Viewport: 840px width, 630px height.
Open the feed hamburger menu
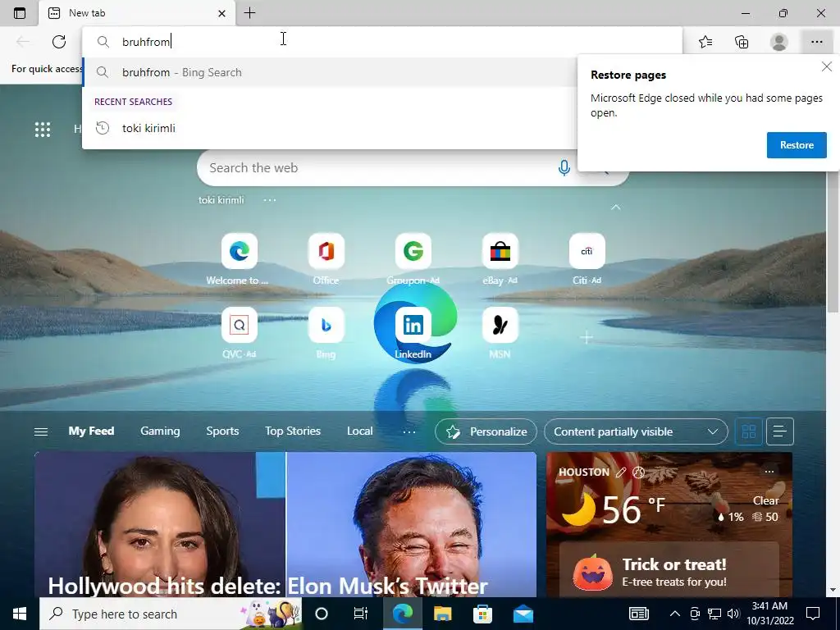pos(41,431)
